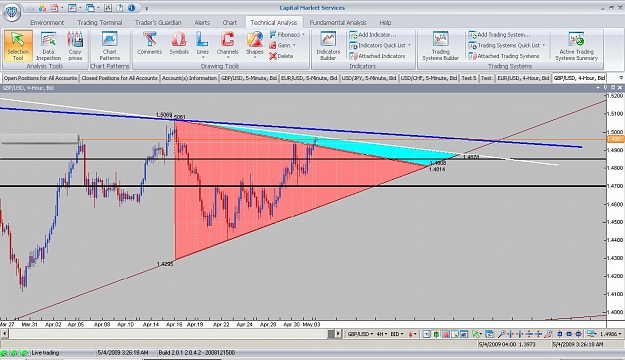
Task: Open the Lines drawing tool
Action: pos(202,45)
